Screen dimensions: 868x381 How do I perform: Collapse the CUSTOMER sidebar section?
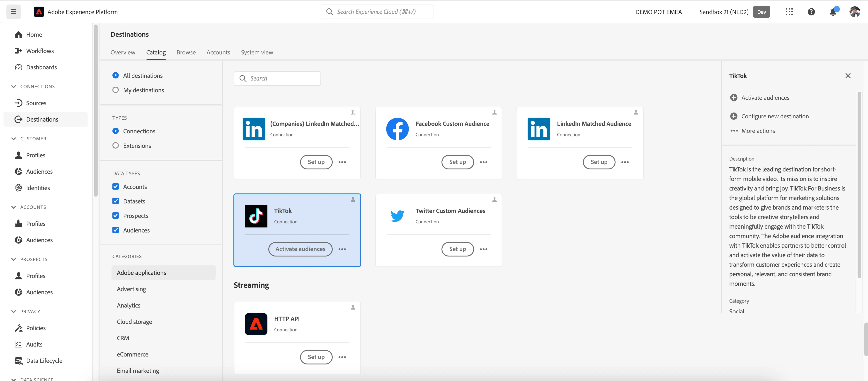(x=13, y=139)
